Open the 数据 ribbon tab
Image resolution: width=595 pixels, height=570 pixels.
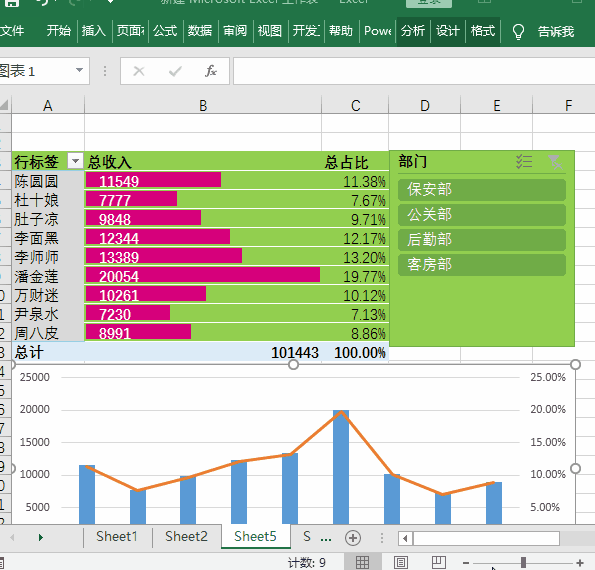200,31
